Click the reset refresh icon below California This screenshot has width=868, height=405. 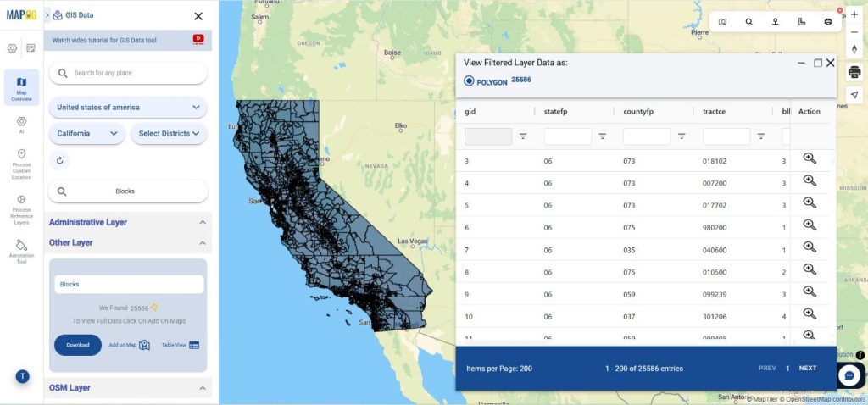coord(58,160)
